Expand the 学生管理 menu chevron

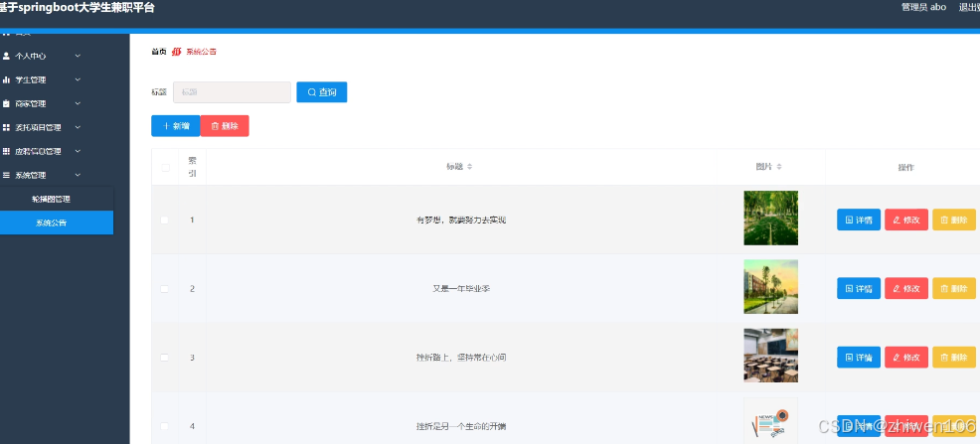click(78, 79)
